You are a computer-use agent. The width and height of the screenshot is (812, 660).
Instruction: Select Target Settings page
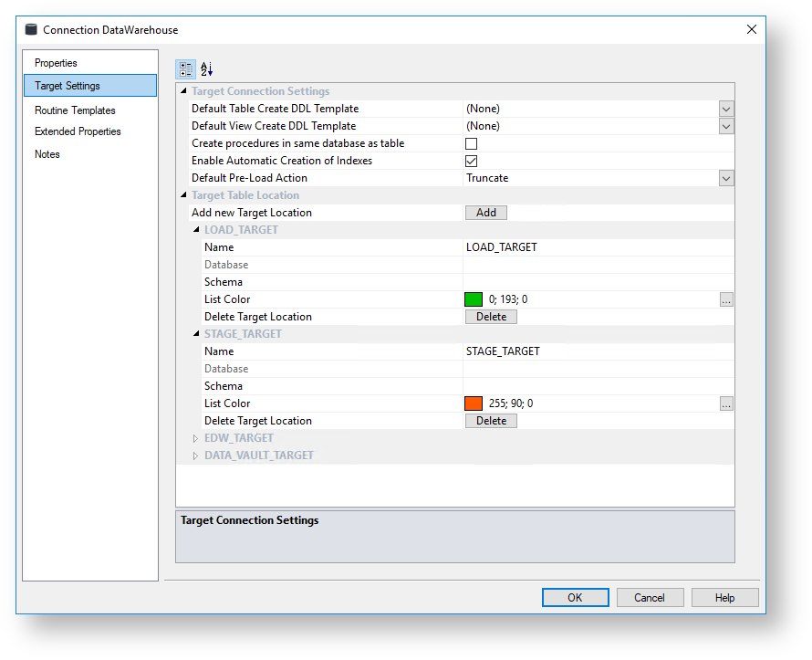[90, 86]
